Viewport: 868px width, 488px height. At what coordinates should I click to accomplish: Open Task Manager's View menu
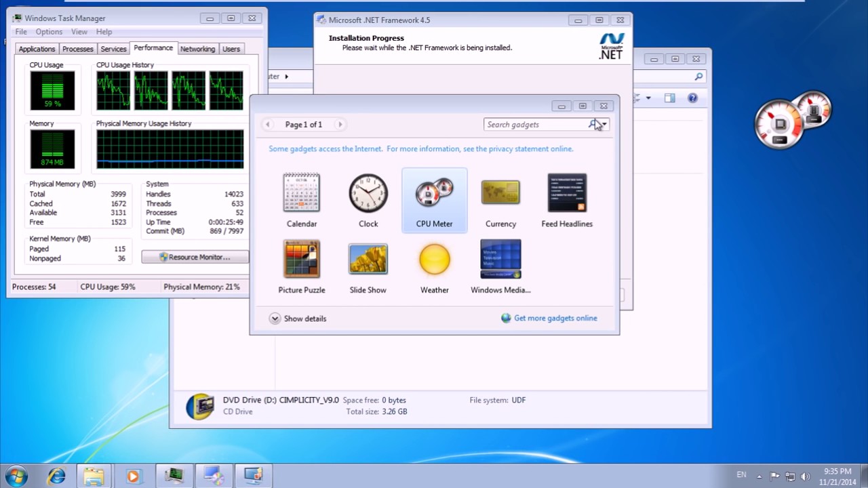79,32
